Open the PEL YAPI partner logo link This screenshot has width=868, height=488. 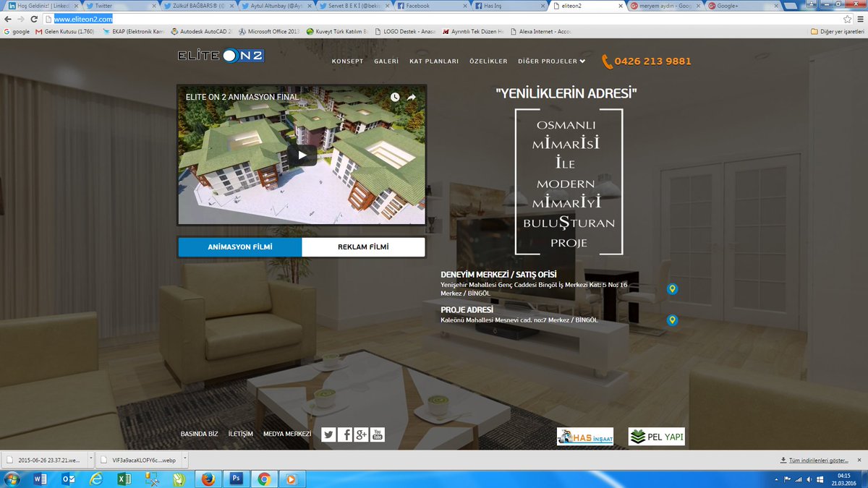655,436
